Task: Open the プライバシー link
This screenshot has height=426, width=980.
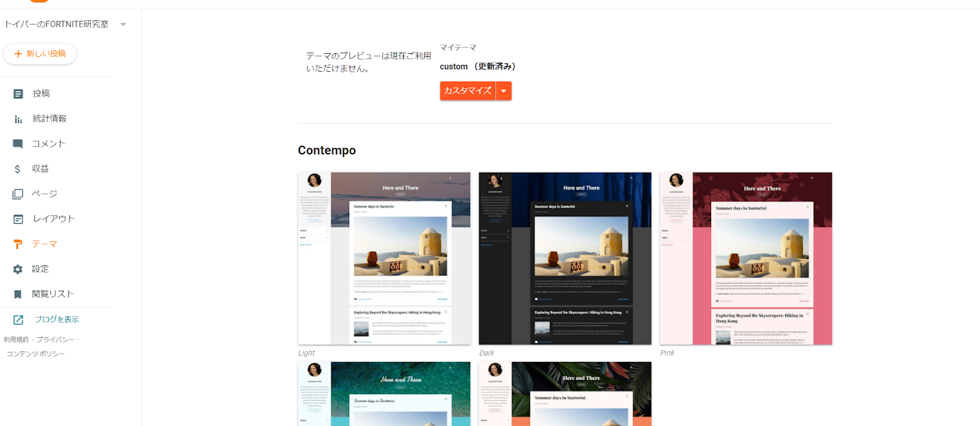Action: point(55,340)
